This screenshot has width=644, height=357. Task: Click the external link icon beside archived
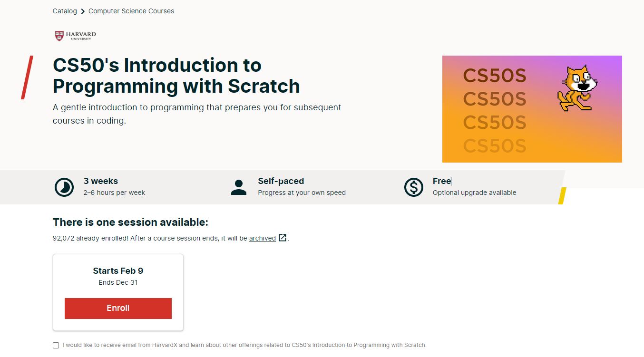pos(283,238)
